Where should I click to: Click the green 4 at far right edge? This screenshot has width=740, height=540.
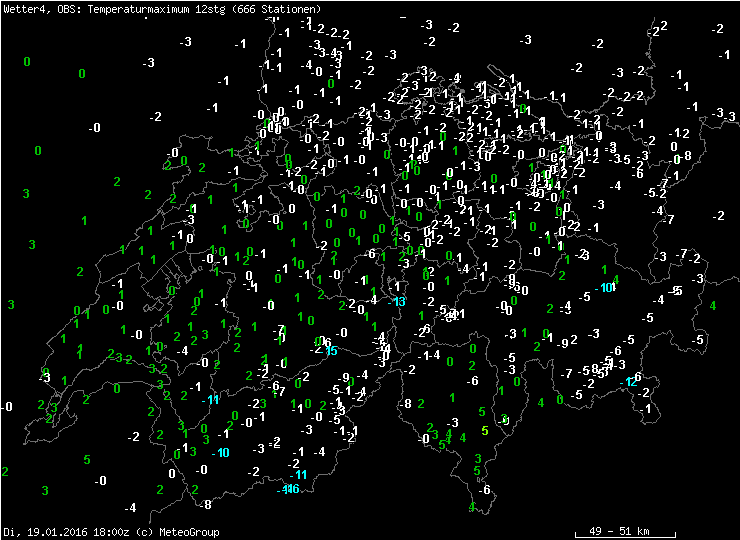click(x=713, y=306)
